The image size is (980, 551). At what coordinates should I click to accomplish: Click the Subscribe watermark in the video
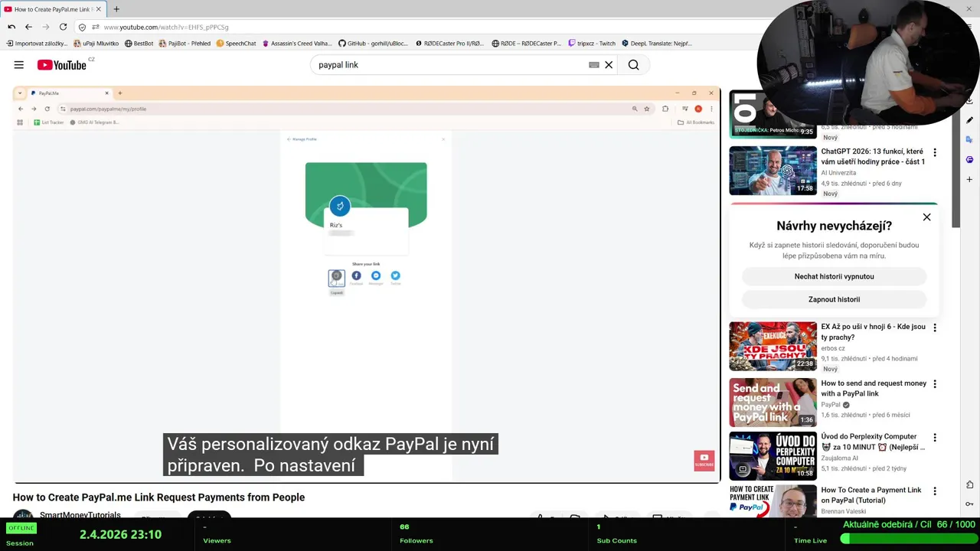pyautogui.click(x=704, y=460)
